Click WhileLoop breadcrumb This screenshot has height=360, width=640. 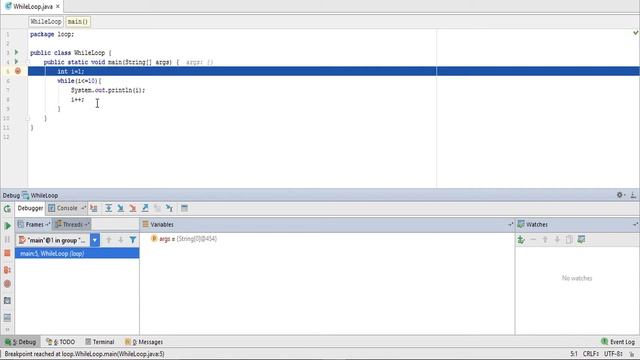[x=46, y=22]
